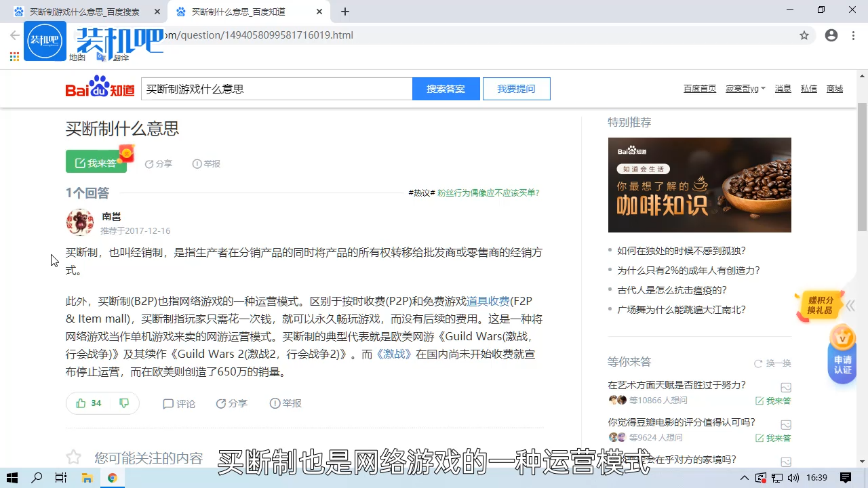Viewport: 868px width, 488px height.
Task: Toggle the bookmark star in the address bar
Action: point(804,35)
